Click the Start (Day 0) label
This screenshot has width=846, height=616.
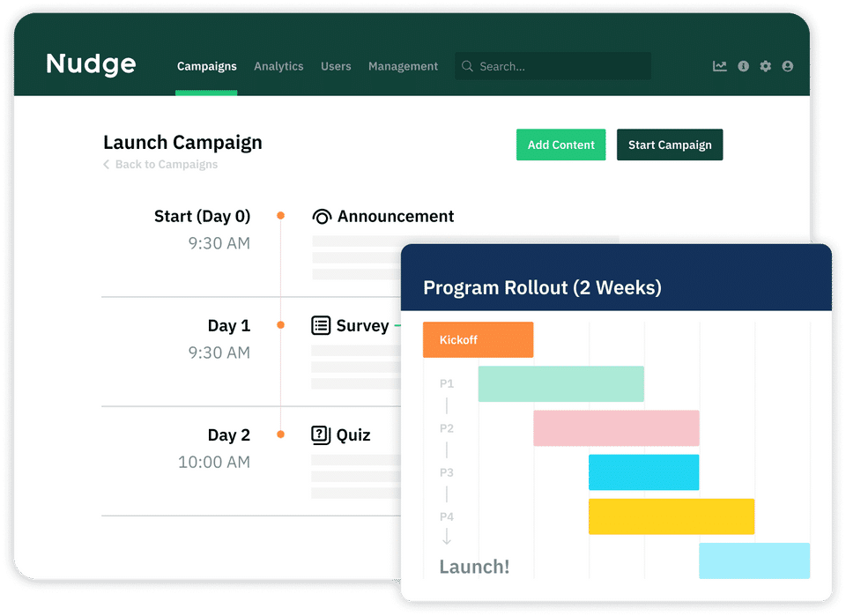click(x=203, y=216)
